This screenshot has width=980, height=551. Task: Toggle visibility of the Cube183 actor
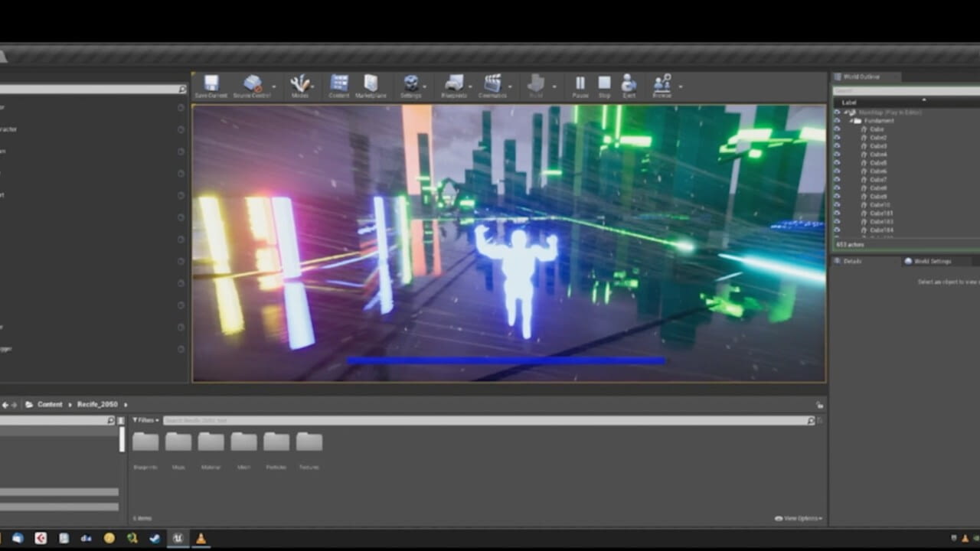[x=837, y=222]
